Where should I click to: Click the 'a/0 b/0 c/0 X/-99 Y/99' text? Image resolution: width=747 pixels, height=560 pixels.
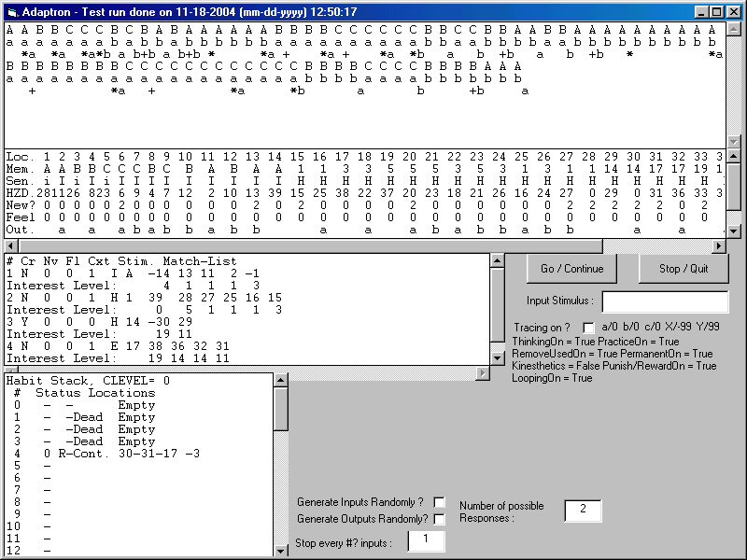tap(660, 327)
